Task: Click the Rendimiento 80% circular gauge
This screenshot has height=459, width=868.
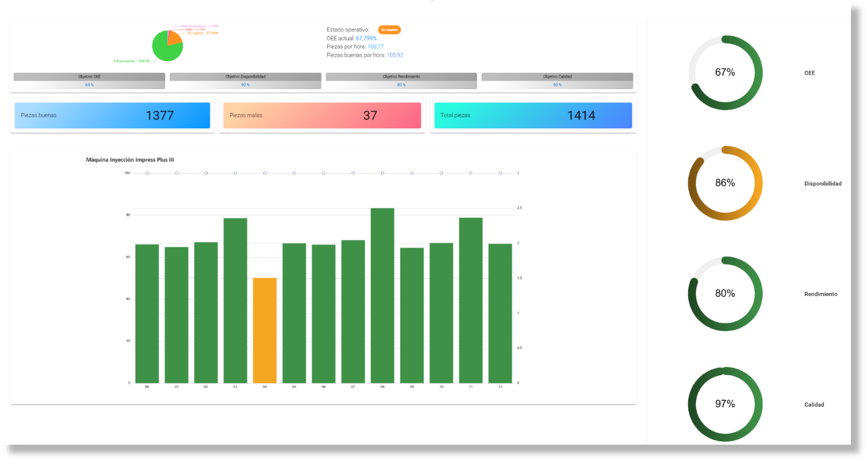Action: click(x=725, y=294)
